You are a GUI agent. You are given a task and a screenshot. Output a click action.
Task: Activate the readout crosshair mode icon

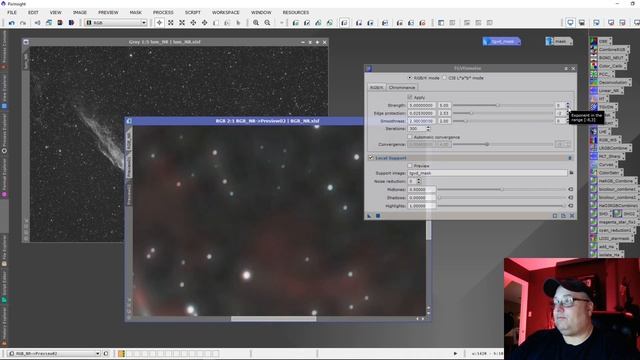pos(160,23)
